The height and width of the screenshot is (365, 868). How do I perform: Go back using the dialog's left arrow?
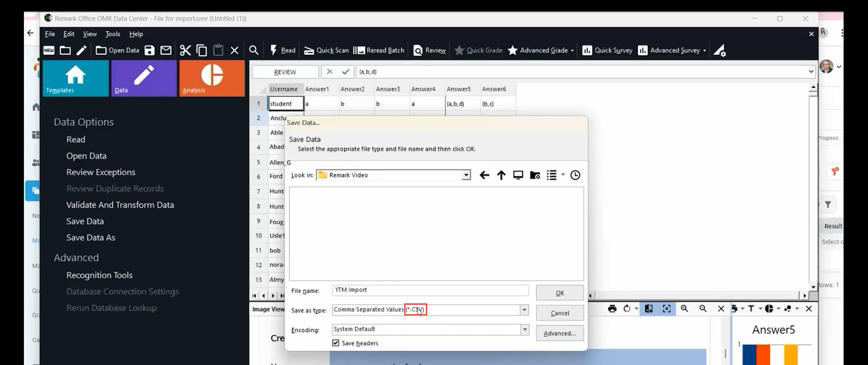point(484,175)
